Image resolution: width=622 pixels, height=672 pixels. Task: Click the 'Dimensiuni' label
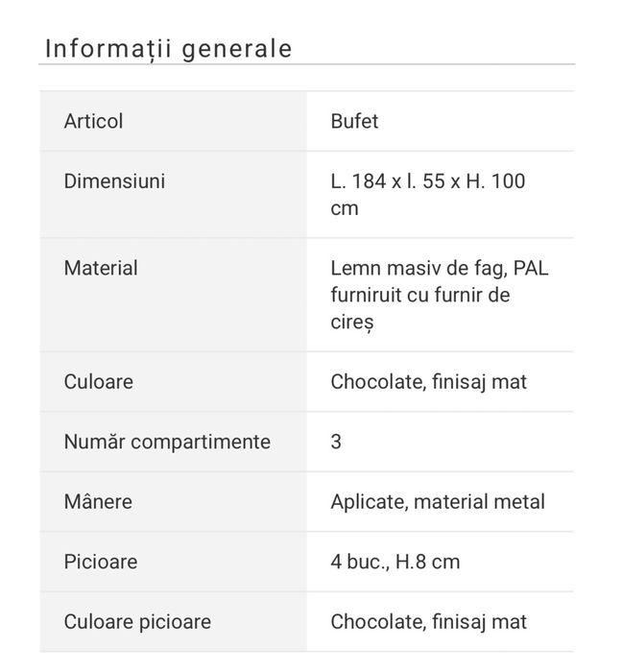114,180
